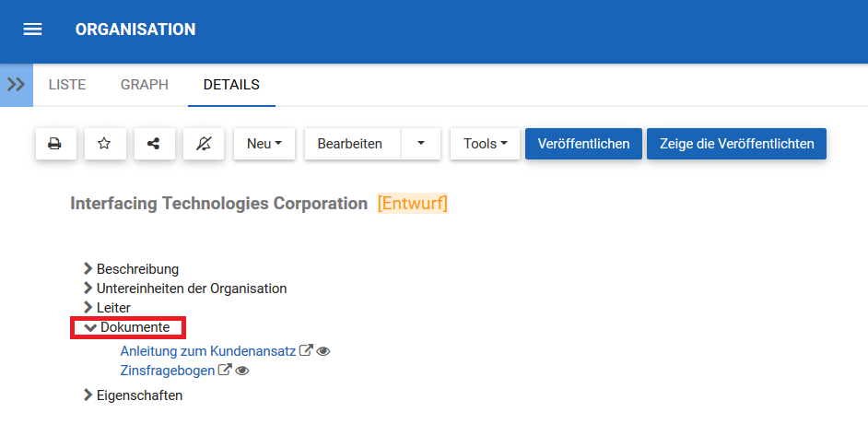The width and height of the screenshot is (868, 448).
Task: Open the hamburger navigation menu
Action: [x=32, y=29]
